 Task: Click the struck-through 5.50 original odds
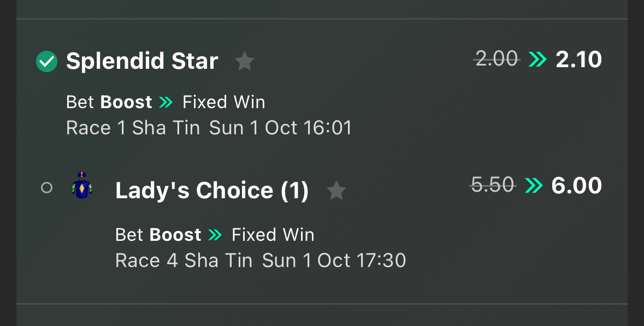(x=493, y=185)
